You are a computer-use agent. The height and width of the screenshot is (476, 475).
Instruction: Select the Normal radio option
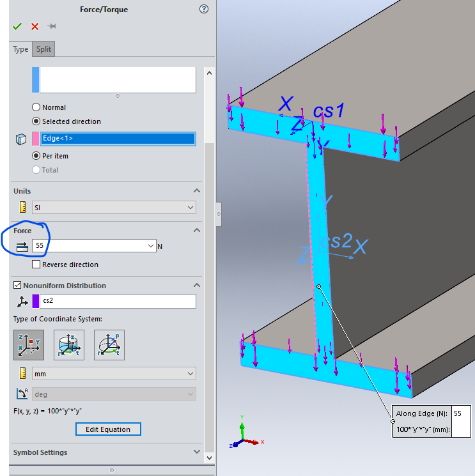36,107
